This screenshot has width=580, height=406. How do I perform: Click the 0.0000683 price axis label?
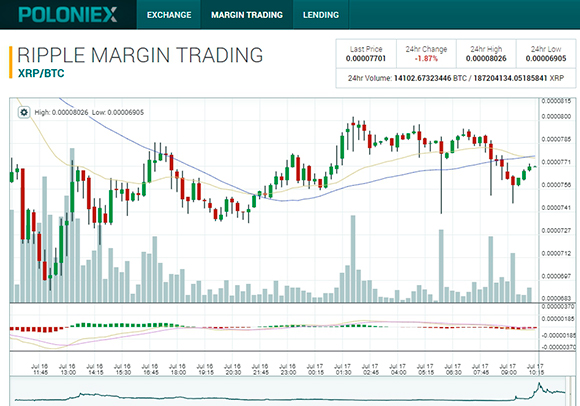[x=556, y=298]
